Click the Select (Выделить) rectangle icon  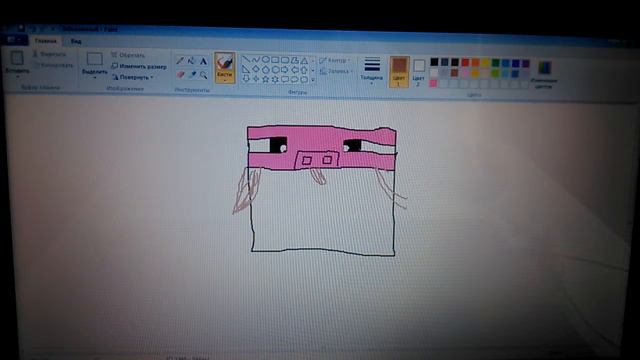pos(94,59)
